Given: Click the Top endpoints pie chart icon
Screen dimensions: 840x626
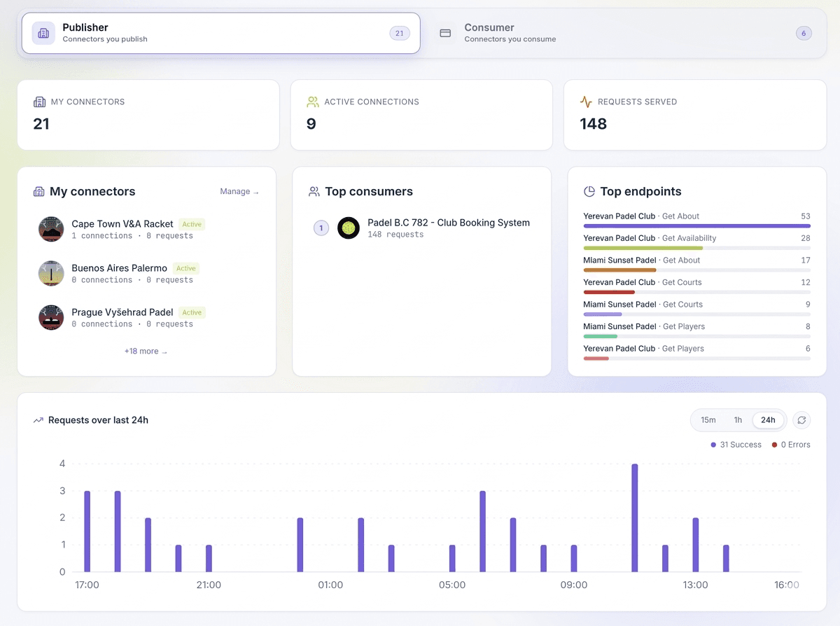Looking at the screenshot, I should point(589,192).
